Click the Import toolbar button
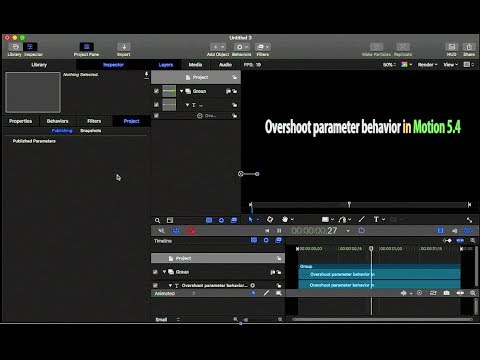Screen dimensions: 480x360 pos(124,47)
